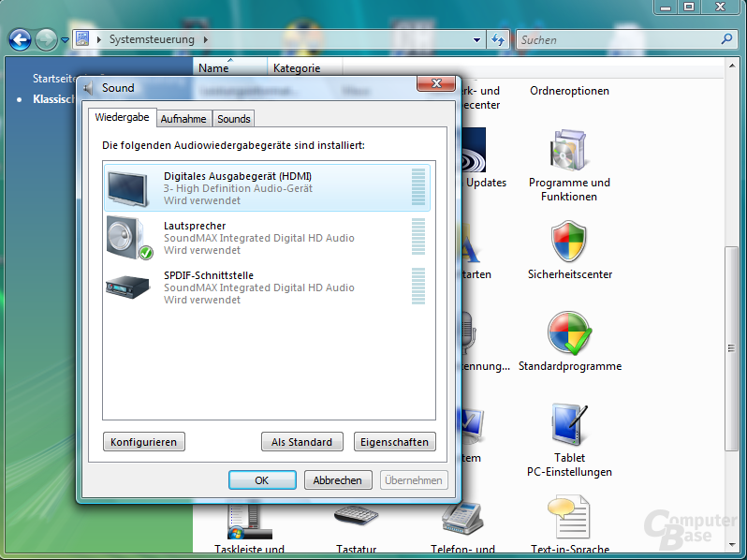Open the Sicherheitscenter shield icon

pyautogui.click(x=568, y=241)
